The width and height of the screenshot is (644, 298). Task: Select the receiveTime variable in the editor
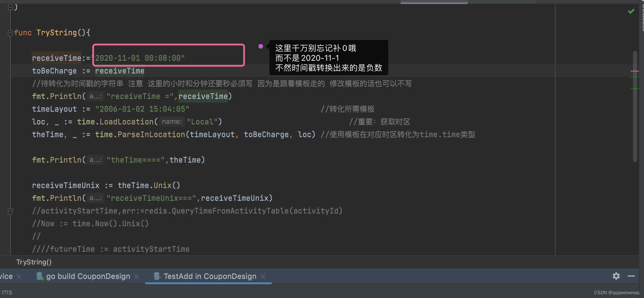click(56, 58)
